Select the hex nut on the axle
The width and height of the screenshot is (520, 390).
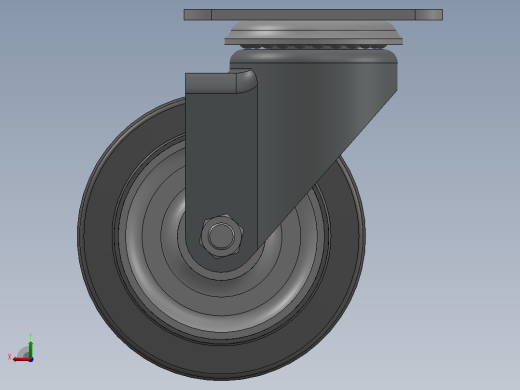click(221, 236)
